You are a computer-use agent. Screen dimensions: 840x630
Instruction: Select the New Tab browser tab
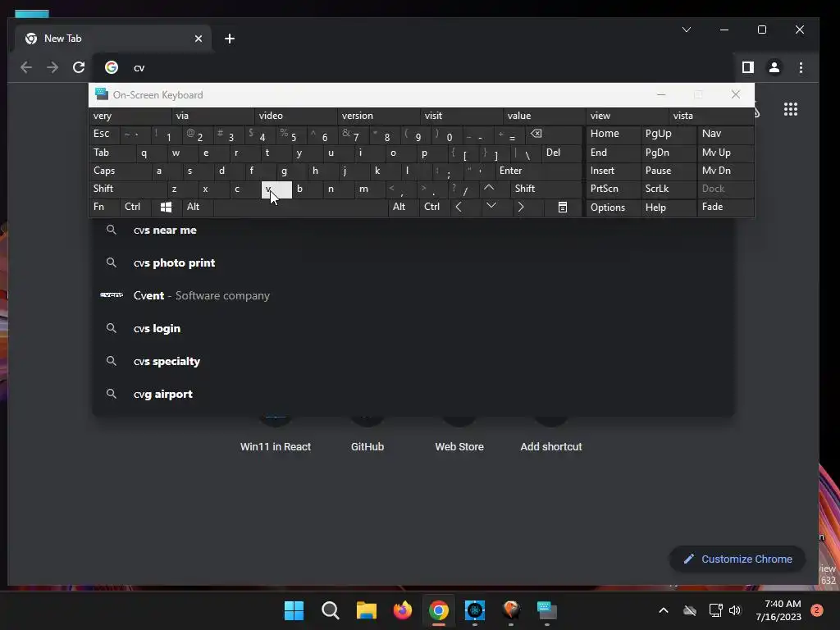112,39
